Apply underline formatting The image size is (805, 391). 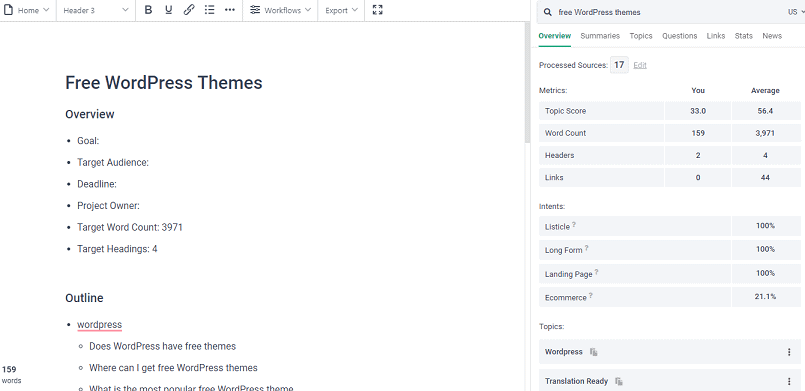tap(168, 10)
